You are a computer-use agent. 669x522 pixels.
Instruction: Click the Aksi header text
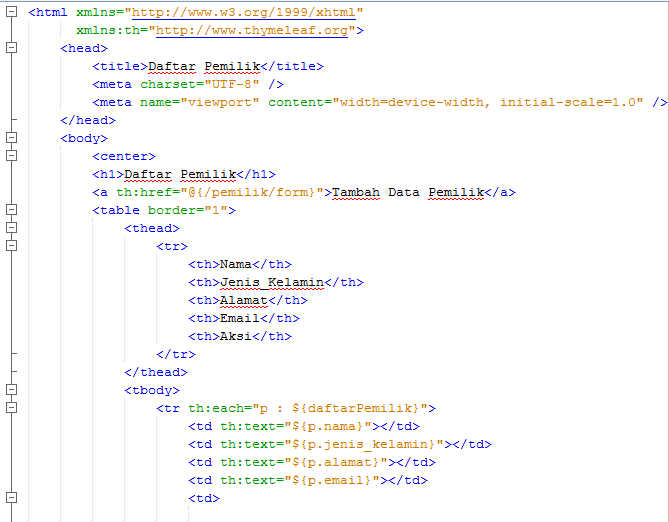tap(236, 336)
